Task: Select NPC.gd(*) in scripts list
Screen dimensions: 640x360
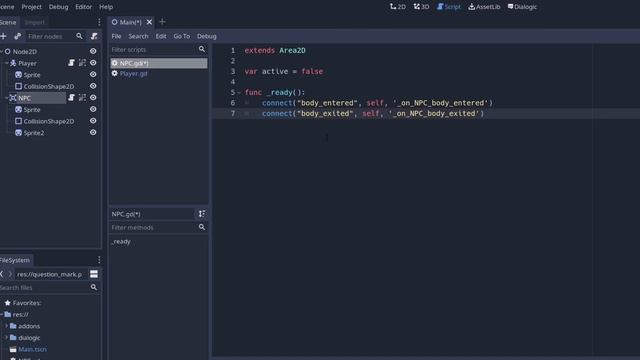Action: [x=159, y=63]
